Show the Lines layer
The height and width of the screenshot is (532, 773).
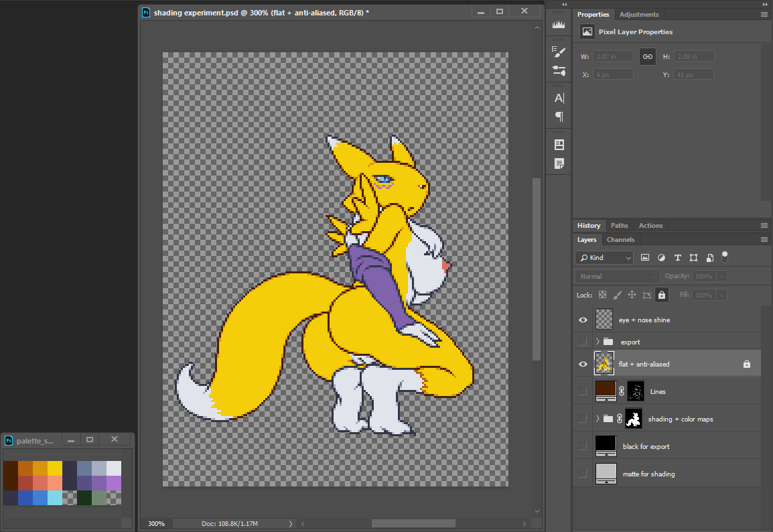click(x=583, y=391)
